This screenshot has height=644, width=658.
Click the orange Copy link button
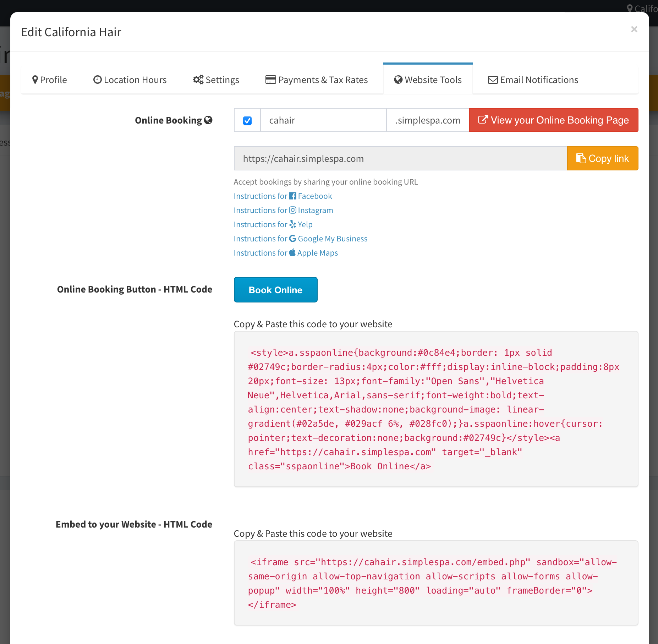coord(602,158)
